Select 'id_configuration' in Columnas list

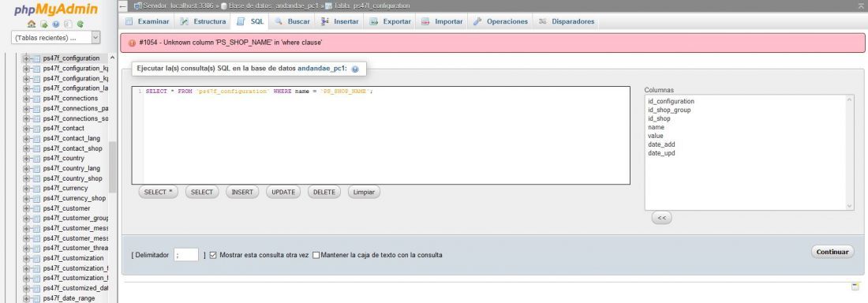pyautogui.click(x=671, y=101)
